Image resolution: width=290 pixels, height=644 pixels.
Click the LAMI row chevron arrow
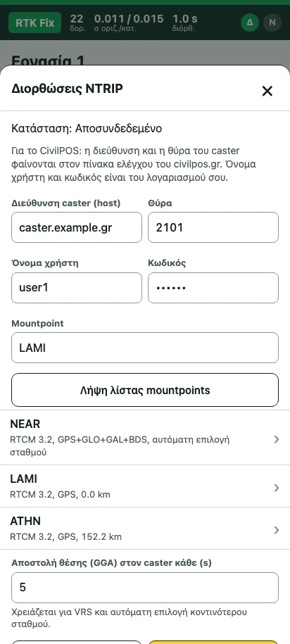coord(277,488)
